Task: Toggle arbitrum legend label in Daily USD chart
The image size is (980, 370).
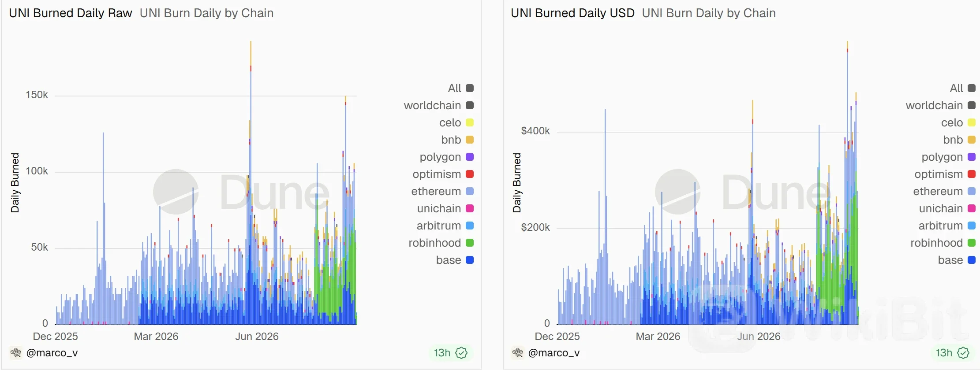Action: pyautogui.click(x=941, y=226)
